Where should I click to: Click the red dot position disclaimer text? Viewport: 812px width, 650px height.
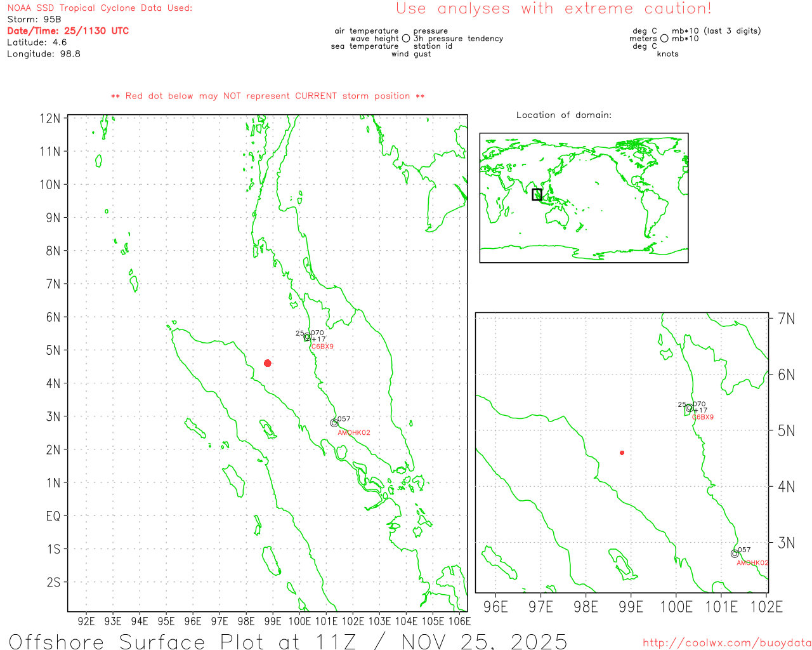(268, 96)
